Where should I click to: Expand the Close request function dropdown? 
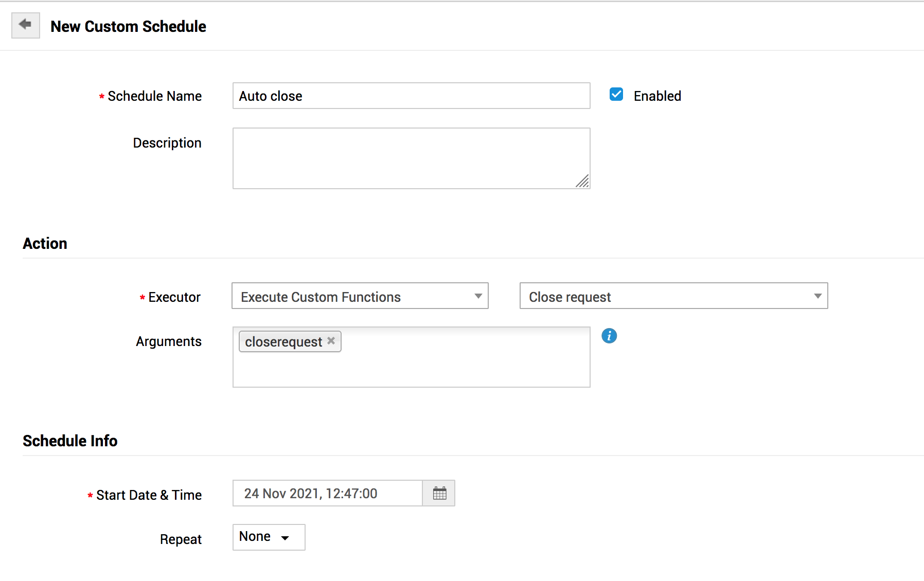[673, 296]
